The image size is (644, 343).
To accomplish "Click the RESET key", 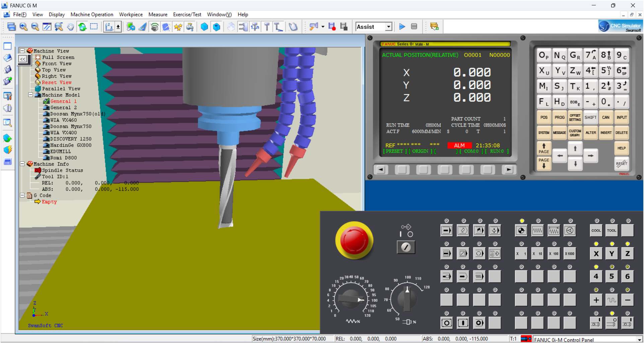I will (x=622, y=164).
